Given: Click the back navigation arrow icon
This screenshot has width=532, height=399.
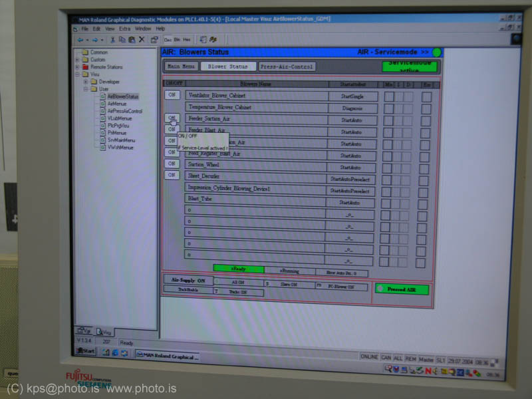Looking at the screenshot, I should 81,40.
